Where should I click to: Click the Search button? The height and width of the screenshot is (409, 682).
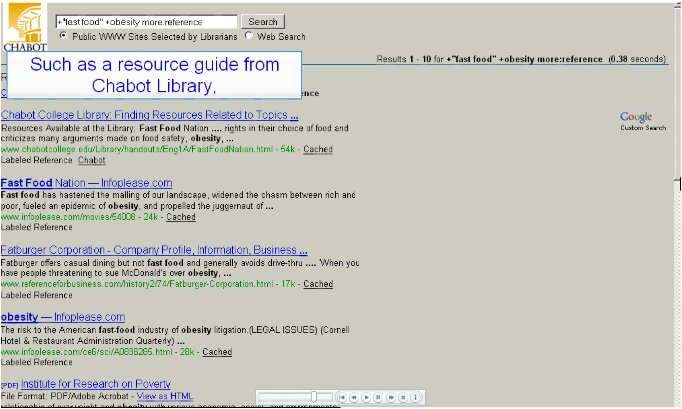point(263,22)
